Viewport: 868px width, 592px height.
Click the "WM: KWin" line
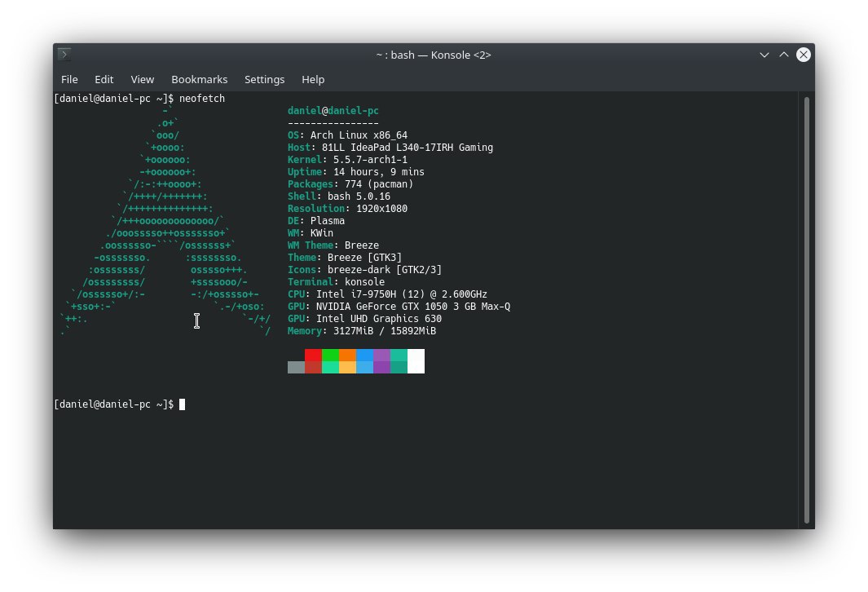coord(311,232)
